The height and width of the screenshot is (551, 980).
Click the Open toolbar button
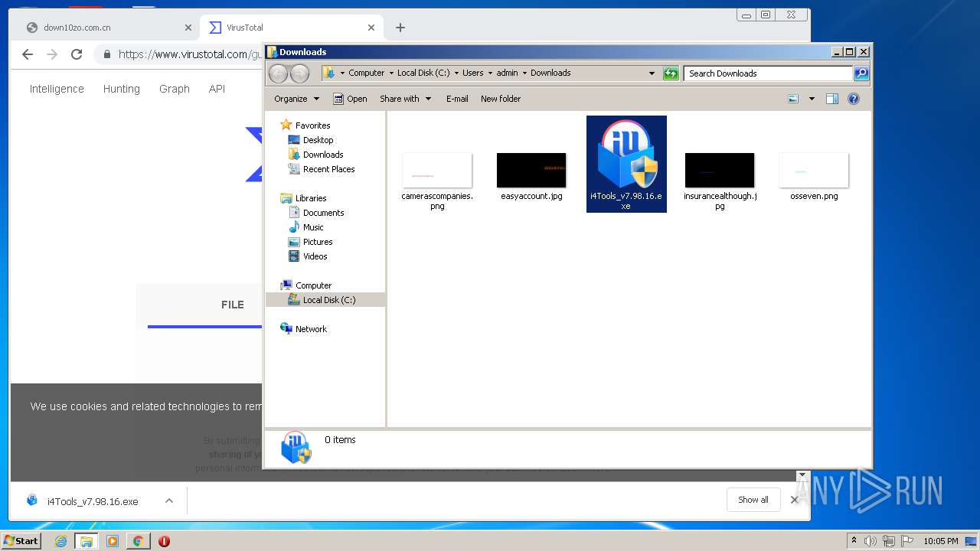(x=350, y=99)
